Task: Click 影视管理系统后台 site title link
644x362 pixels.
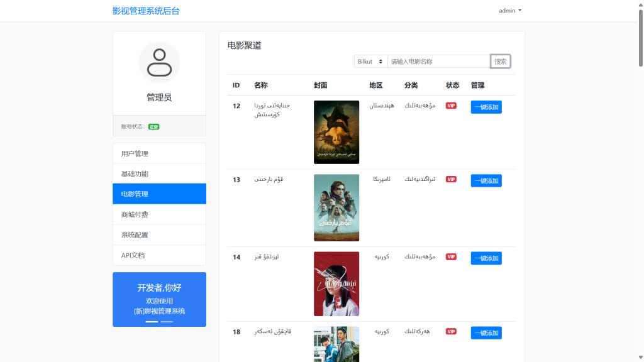Action: click(146, 11)
